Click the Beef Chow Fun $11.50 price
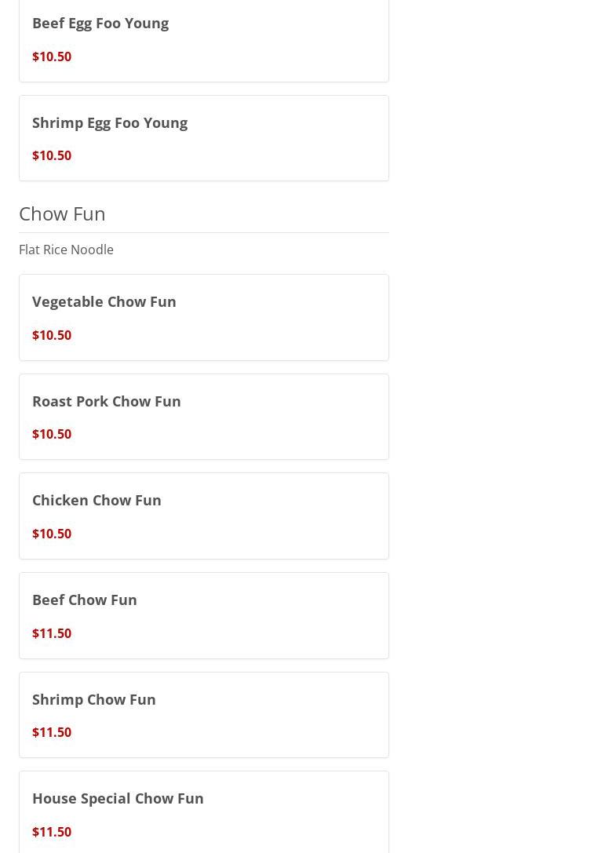616x853 pixels. pos(52,633)
